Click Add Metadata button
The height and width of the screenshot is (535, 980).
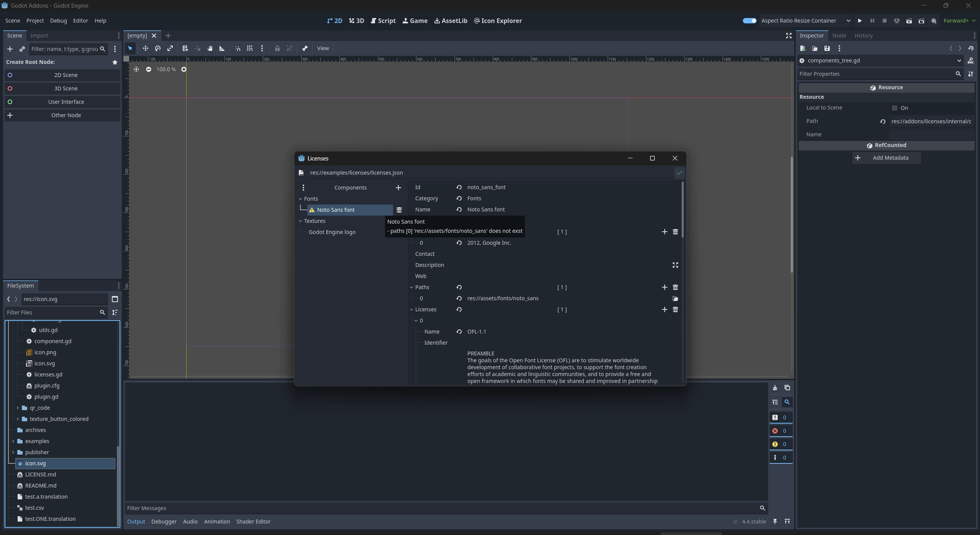pos(887,158)
